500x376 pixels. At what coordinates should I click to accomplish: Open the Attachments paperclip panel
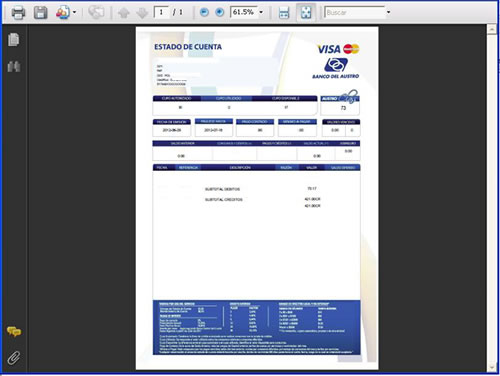coord(14,358)
